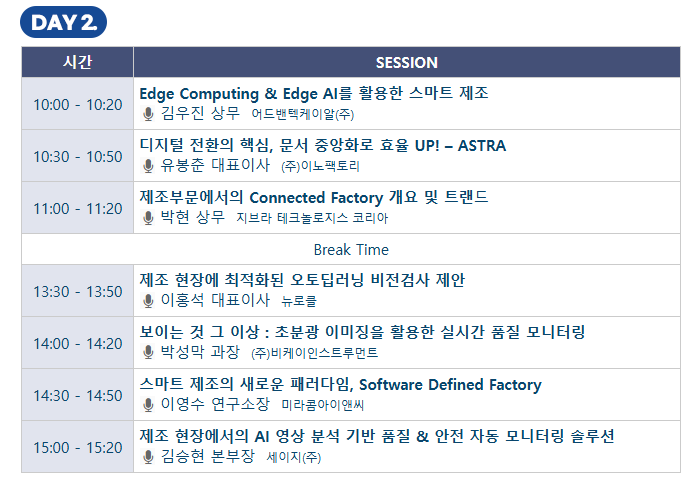Click microphone icon beside 김승현 본부장
This screenshot has height=480, width=700.
coord(148,457)
